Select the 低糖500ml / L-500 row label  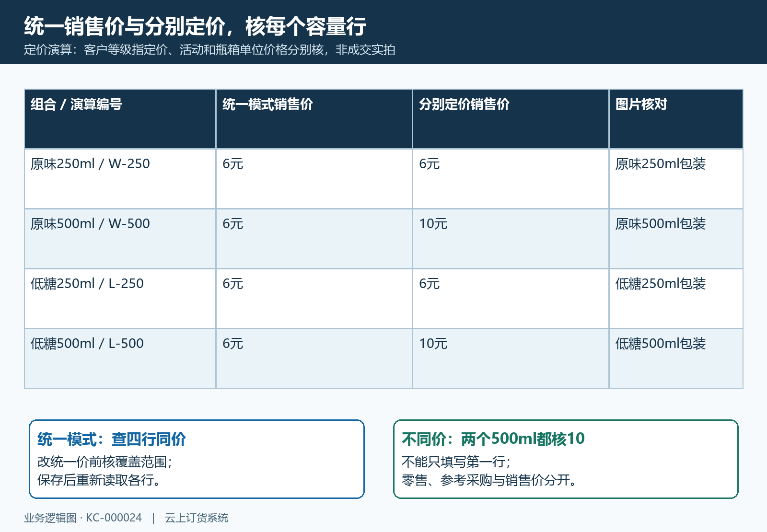tap(87, 344)
